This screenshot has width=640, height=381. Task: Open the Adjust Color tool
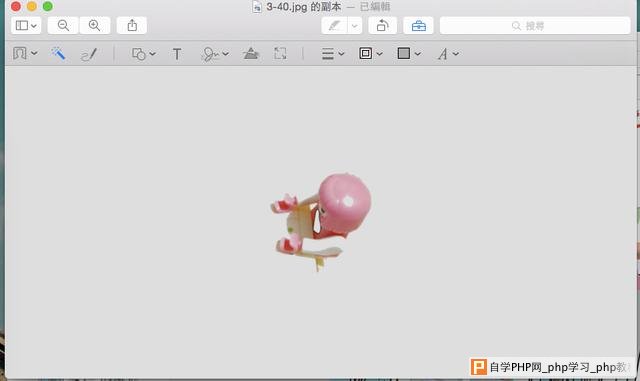(x=251, y=53)
